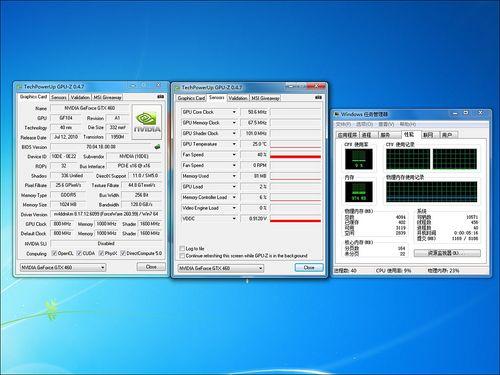Switch to Graphics Card tab in the Sensors GPU-Z window
This screenshot has height=375, width=500.
(191, 98)
